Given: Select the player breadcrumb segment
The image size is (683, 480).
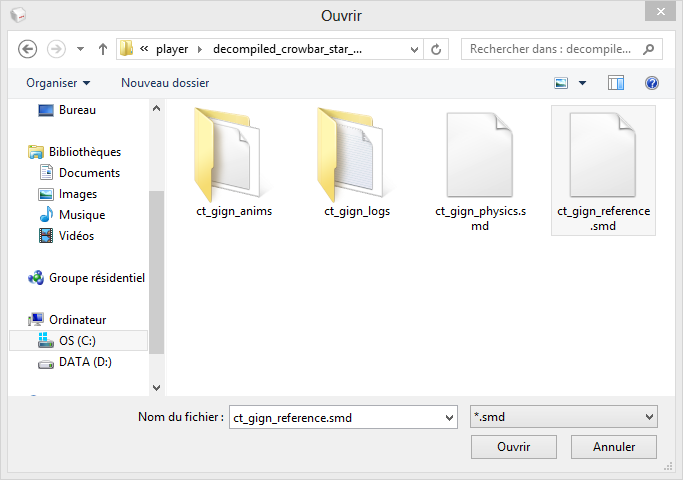Looking at the screenshot, I should coord(172,49).
